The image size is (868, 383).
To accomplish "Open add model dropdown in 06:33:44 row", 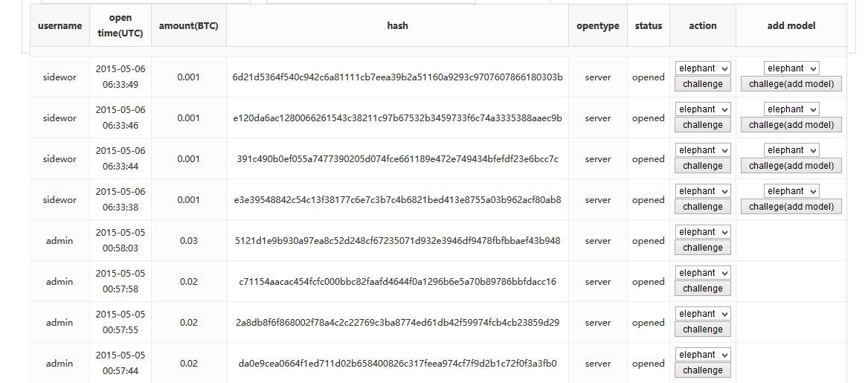I will [791, 150].
